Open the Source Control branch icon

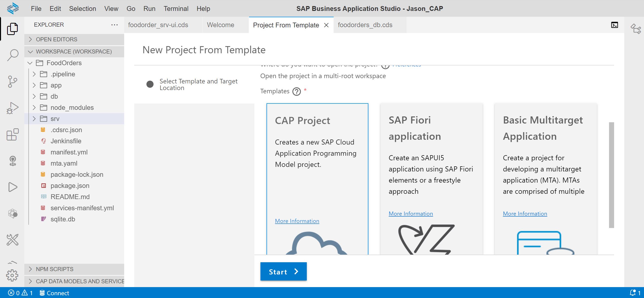(x=12, y=82)
